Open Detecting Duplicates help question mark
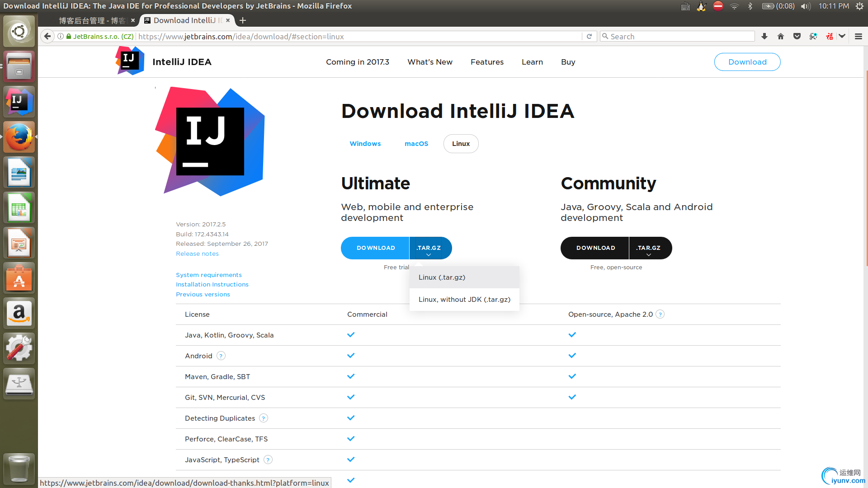 (264, 418)
